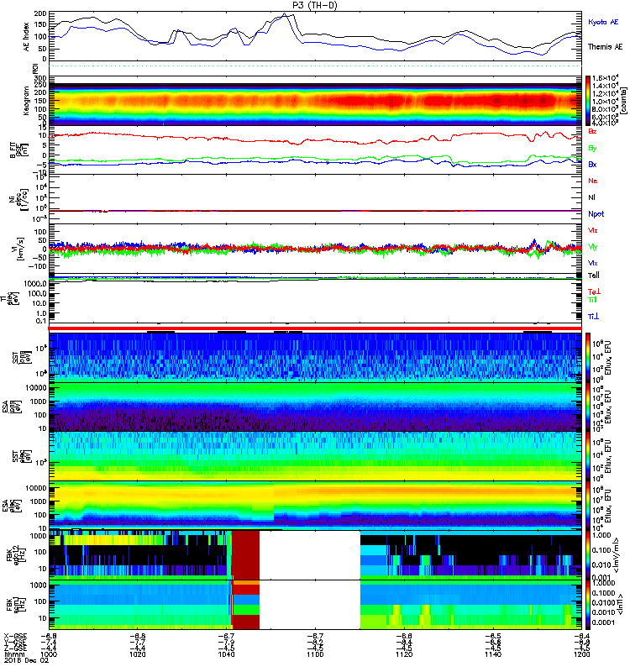Click the 10000 tick on the ESA ion axis
The image size is (630, 672).
point(36,388)
